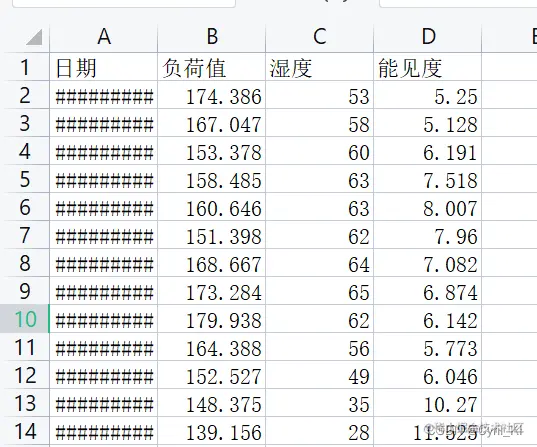This screenshot has height=447, width=537.
Task: Select visibility cell with value 10.27
Action: pyautogui.click(x=427, y=403)
